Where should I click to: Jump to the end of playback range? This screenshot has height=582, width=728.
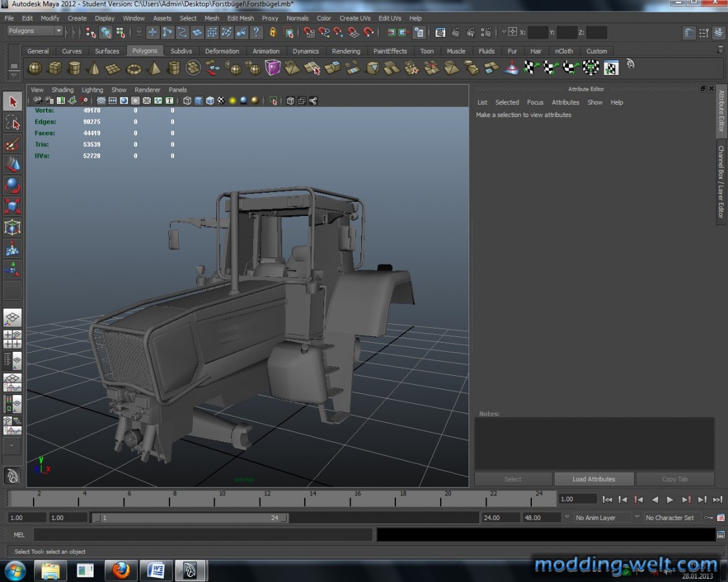coord(718,499)
